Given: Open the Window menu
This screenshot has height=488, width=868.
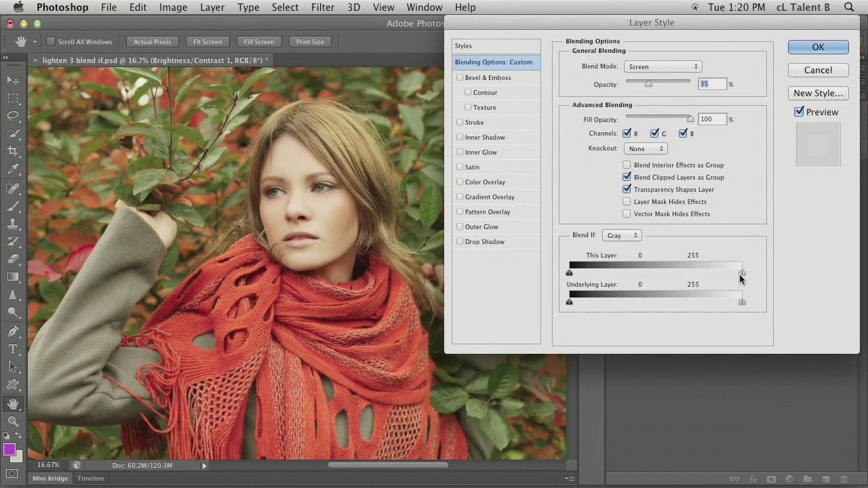Looking at the screenshot, I should (x=425, y=7).
